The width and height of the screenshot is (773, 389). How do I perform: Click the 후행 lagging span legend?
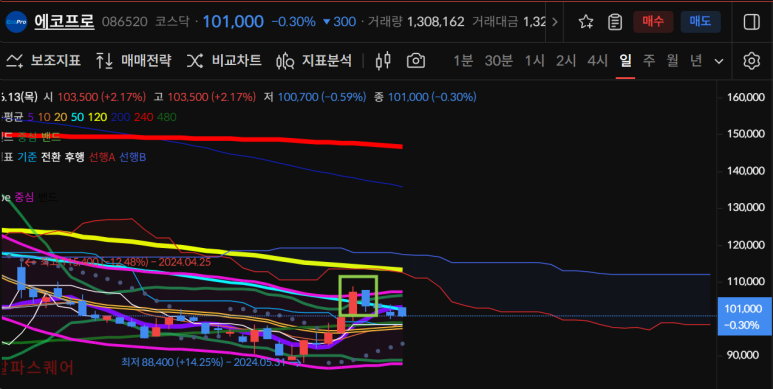point(74,157)
